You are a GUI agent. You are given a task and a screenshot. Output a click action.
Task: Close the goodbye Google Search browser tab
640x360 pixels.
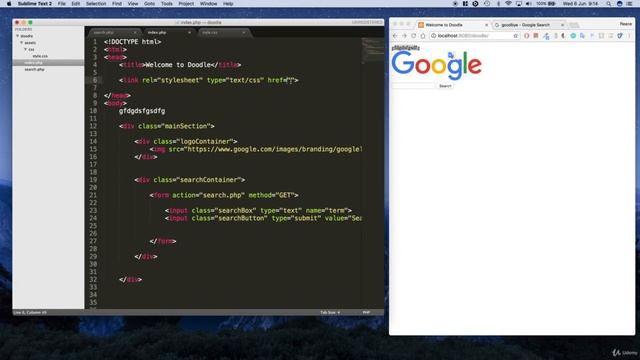(562, 25)
